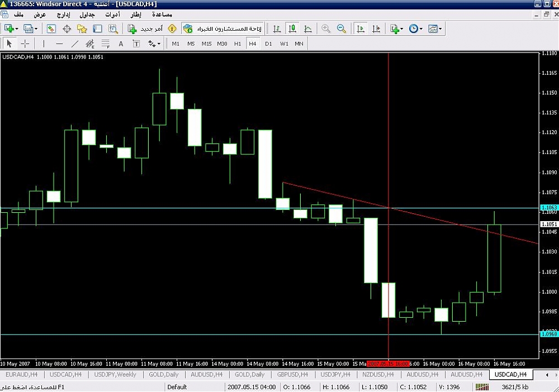Switch to the GBPUSD,H4 chart tab
The width and height of the screenshot is (559, 392).
pyautogui.click(x=292, y=374)
